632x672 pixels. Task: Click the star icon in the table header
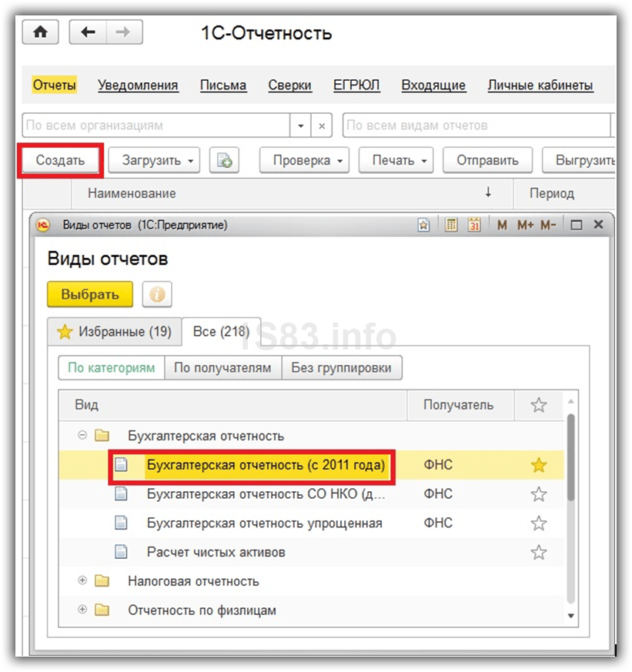[539, 405]
